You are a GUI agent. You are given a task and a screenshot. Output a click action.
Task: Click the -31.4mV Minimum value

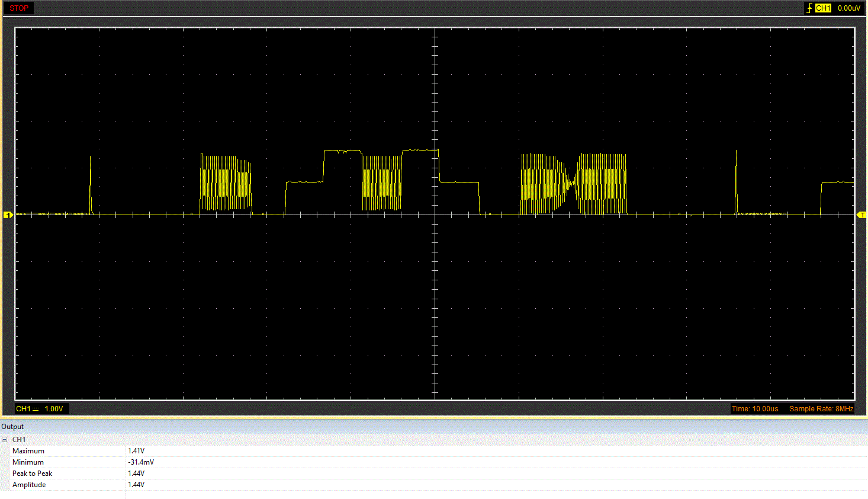[x=141, y=462]
